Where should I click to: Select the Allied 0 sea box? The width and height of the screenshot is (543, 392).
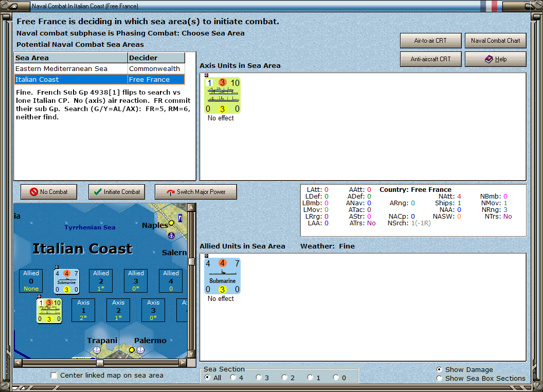(31, 281)
